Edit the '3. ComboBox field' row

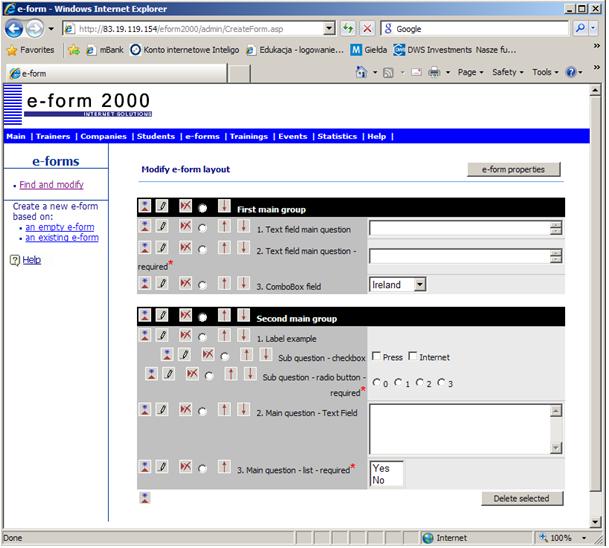coord(162,283)
